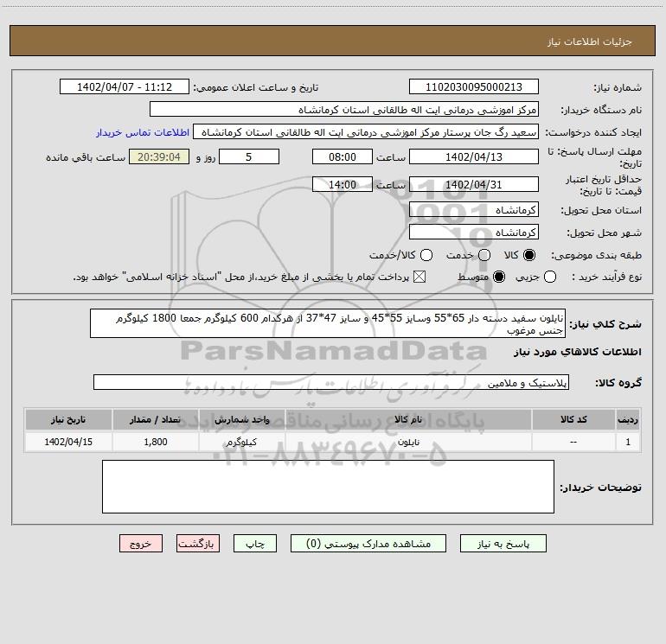Click the توضیحات خریدار text area
Screen dimensions: 666x644
(x=328, y=487)
